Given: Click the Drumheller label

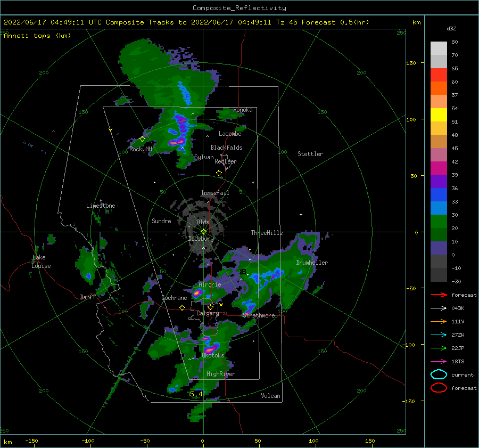Looking at the screenshot, I should pyautogui.click(x=312, y=263).
